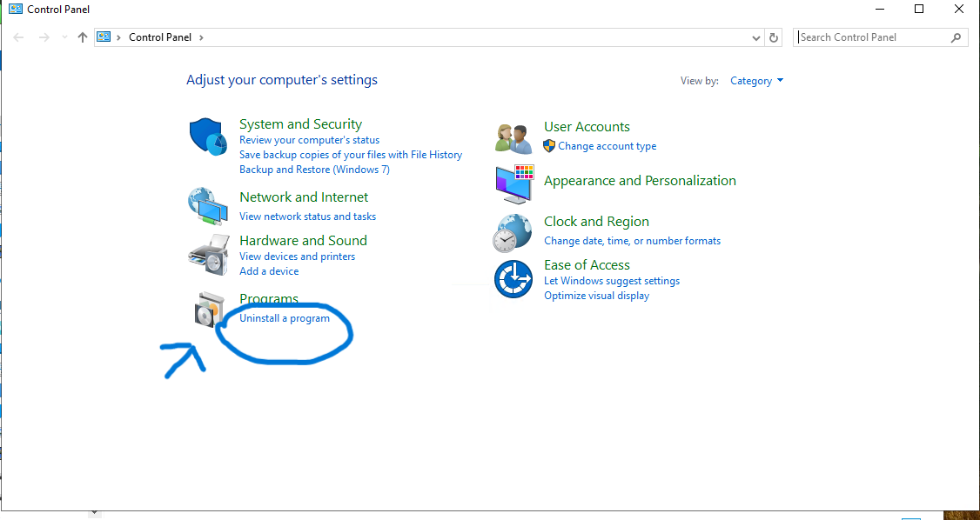980x520 pixels.
Task: Expand chevron after Control Panel in address bar
Action: 201,37
